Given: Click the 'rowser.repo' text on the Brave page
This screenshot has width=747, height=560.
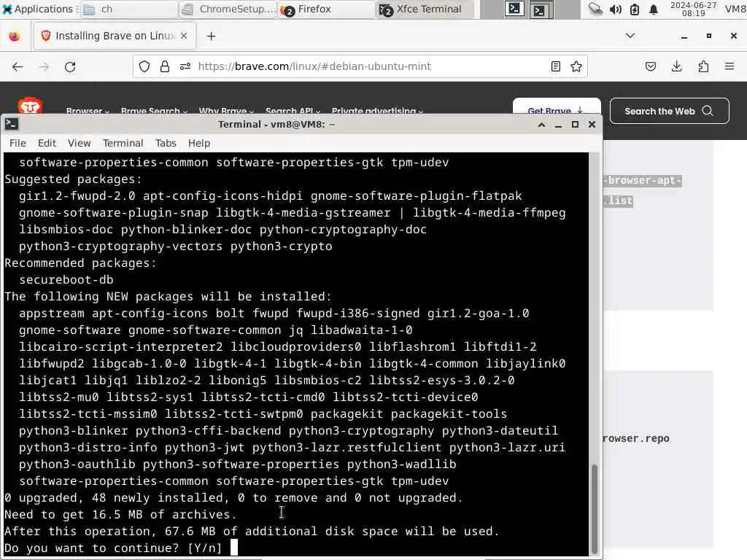Looking at the screenshot, I should 636,438.
